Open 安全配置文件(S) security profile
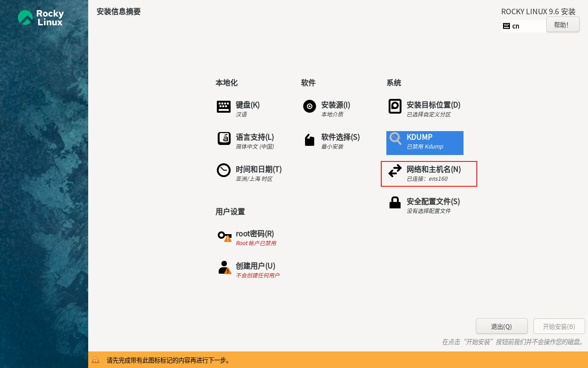 point(433,201)
